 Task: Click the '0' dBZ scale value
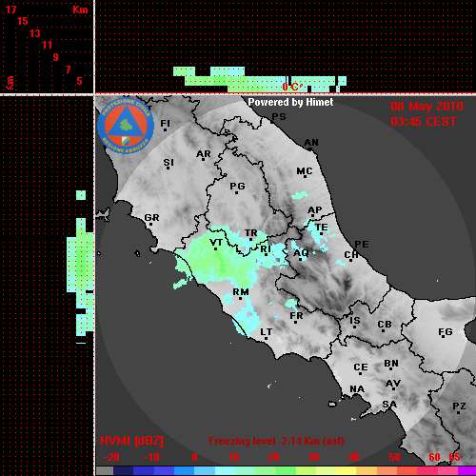[194, 457]
